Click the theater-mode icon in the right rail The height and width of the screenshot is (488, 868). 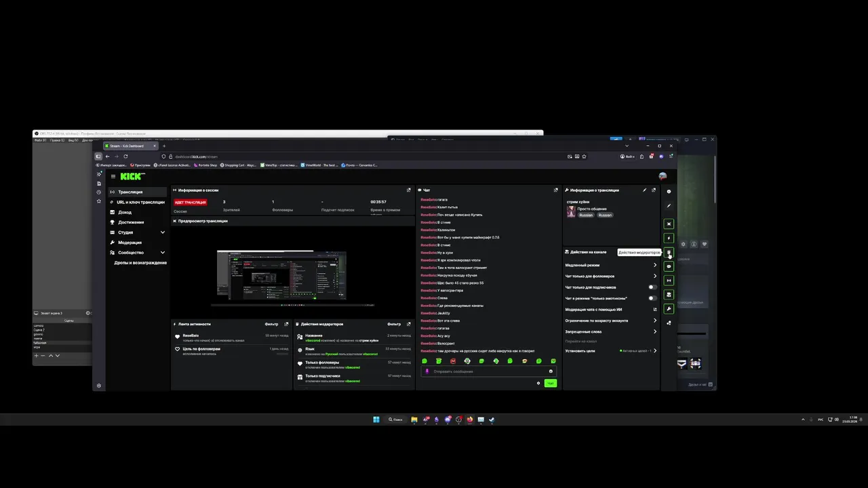(669, 224)
